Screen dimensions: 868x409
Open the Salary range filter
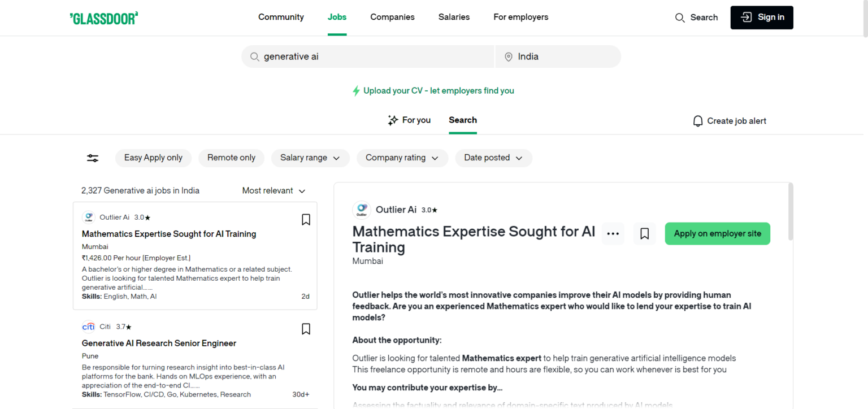pos(310,158)
